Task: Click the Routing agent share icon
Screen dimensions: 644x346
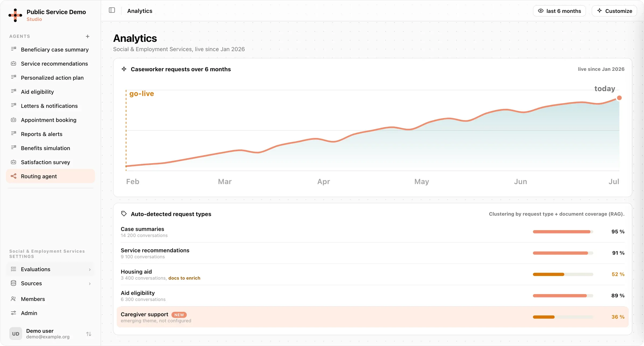Action: tap(13, 176)
